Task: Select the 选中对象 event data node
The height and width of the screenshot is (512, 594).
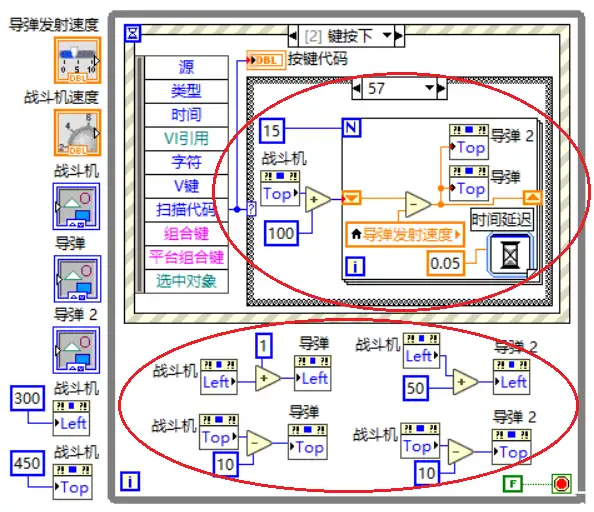Action: [186, 281]
